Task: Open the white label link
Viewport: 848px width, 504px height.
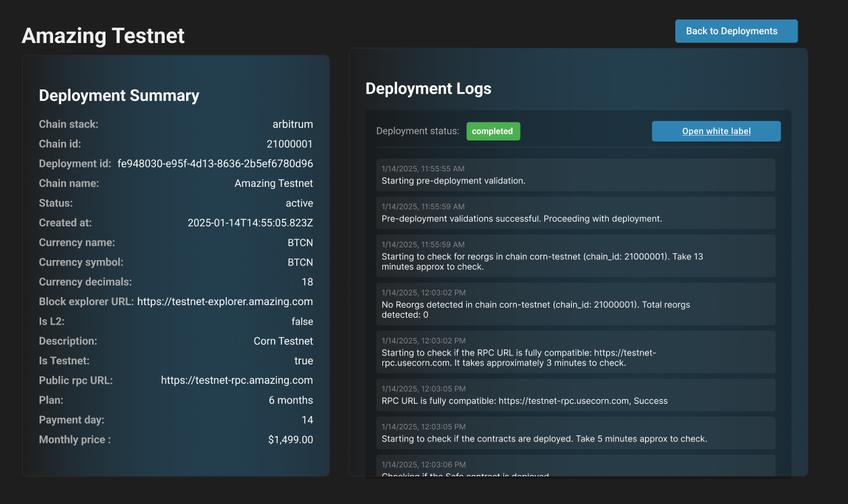Action: (716, 131)
